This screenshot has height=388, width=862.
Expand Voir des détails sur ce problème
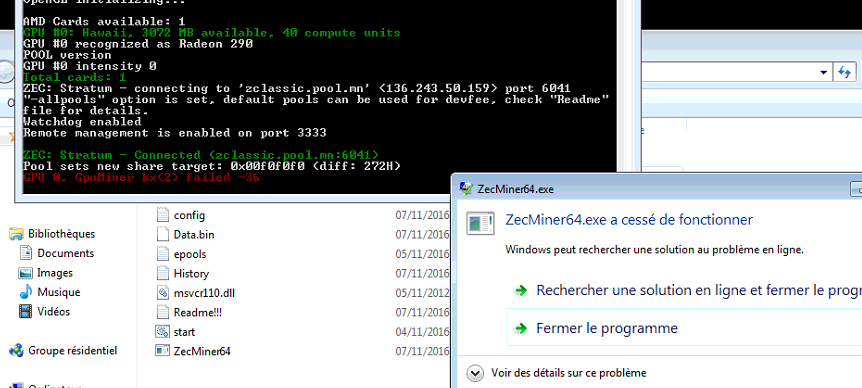pyautogui.click(x=568, y=373)
